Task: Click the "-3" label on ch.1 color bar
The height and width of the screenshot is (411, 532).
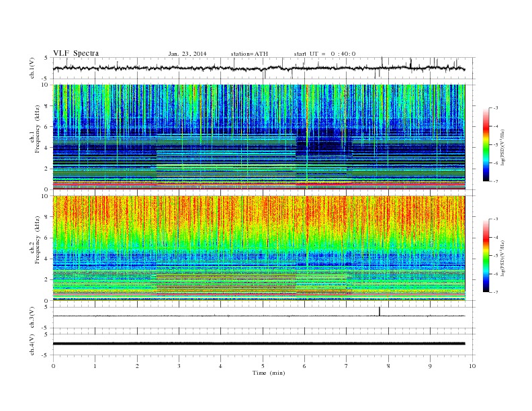Action: 495,108
